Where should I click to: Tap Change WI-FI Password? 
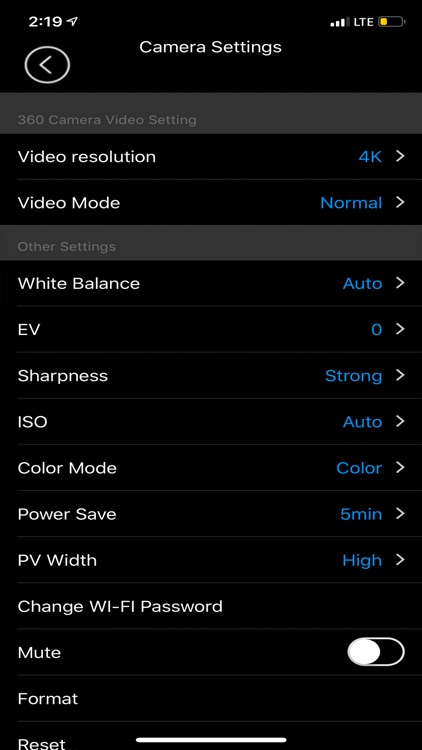tap(120, 606)
